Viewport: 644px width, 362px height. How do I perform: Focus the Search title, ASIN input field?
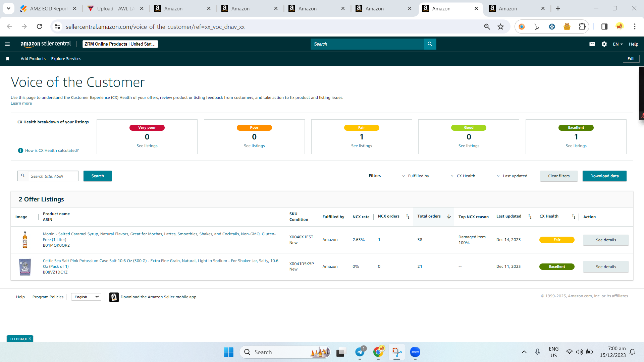[x=53, y=176]
